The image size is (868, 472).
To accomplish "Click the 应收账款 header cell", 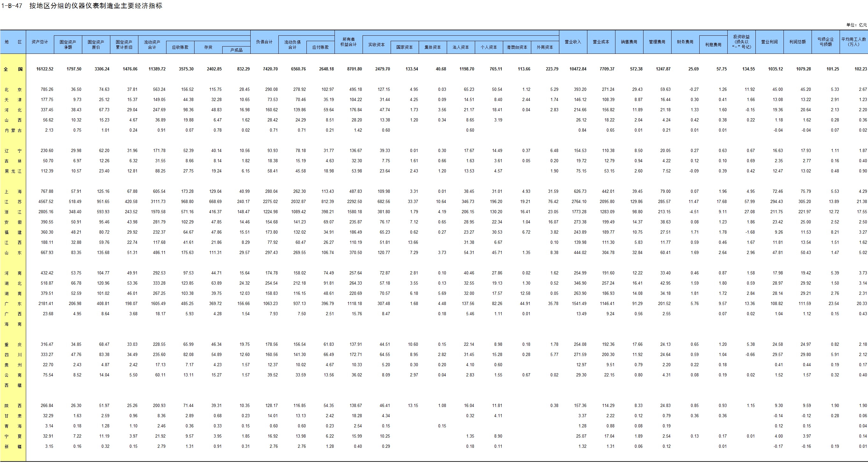I will [180, 47].
